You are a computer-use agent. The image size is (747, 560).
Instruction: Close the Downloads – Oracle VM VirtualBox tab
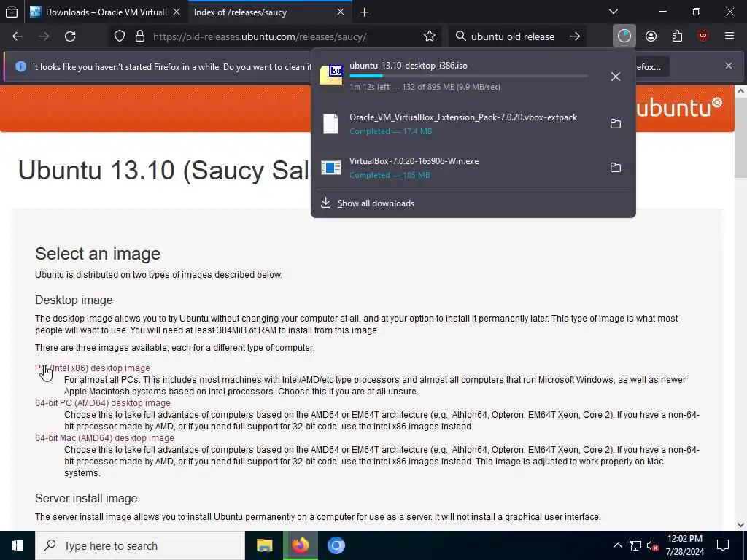[177, 12]
